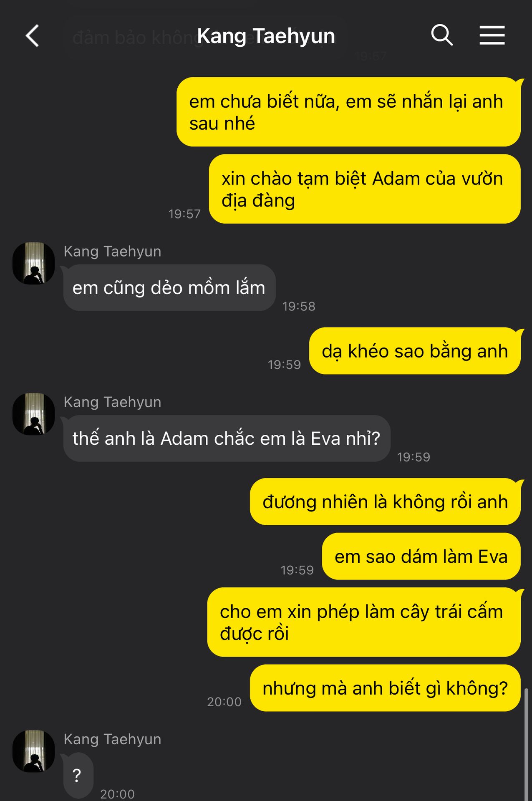
Task: Tap the gray bubble "em cũng dẻo mồm lắm"
Action: [x=169, y=288]
